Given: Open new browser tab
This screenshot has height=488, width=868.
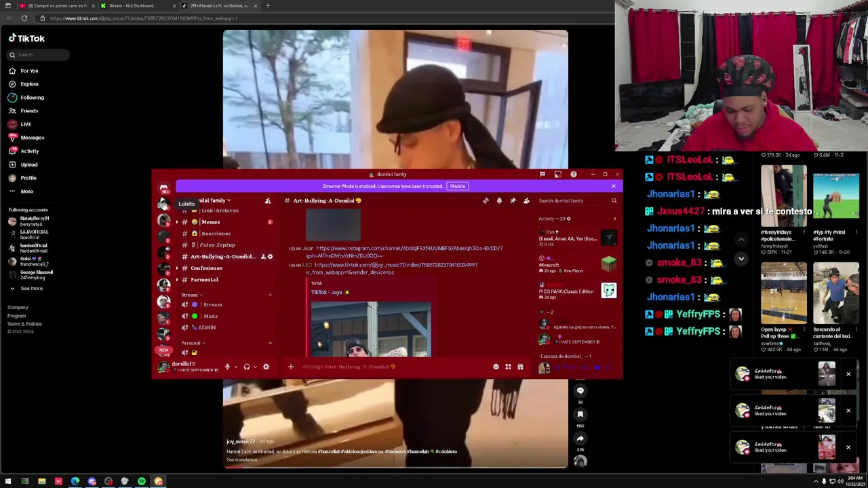Looking at the screenshot, I should point(268,5).
